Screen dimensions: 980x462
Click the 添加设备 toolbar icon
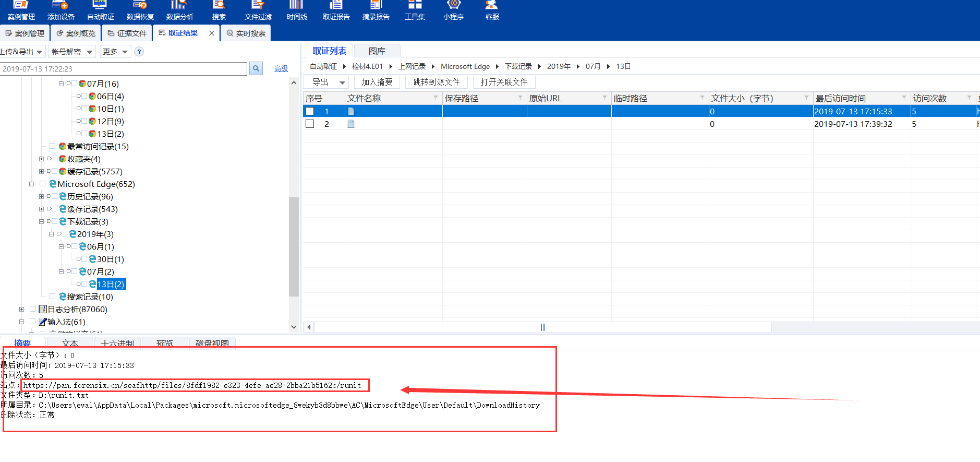pos(61,10)
